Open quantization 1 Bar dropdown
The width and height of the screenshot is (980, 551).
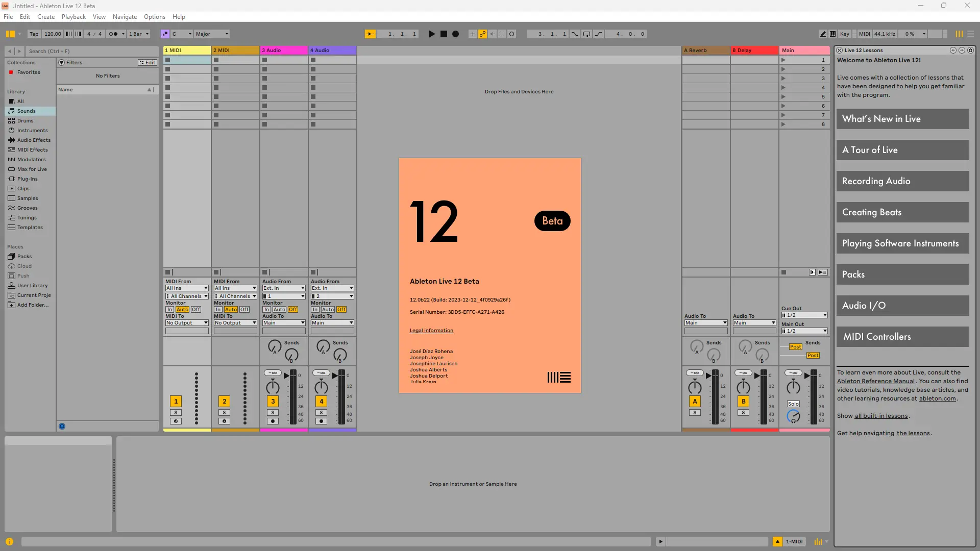(139, 34)
